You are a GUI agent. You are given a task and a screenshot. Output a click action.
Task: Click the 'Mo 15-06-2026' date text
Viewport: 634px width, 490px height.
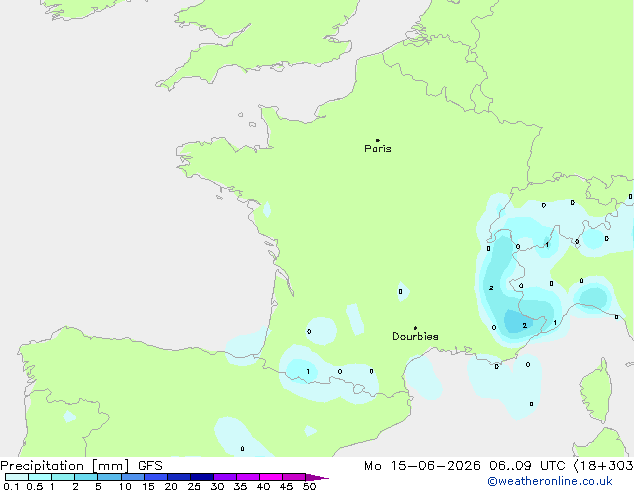(422, 466)
